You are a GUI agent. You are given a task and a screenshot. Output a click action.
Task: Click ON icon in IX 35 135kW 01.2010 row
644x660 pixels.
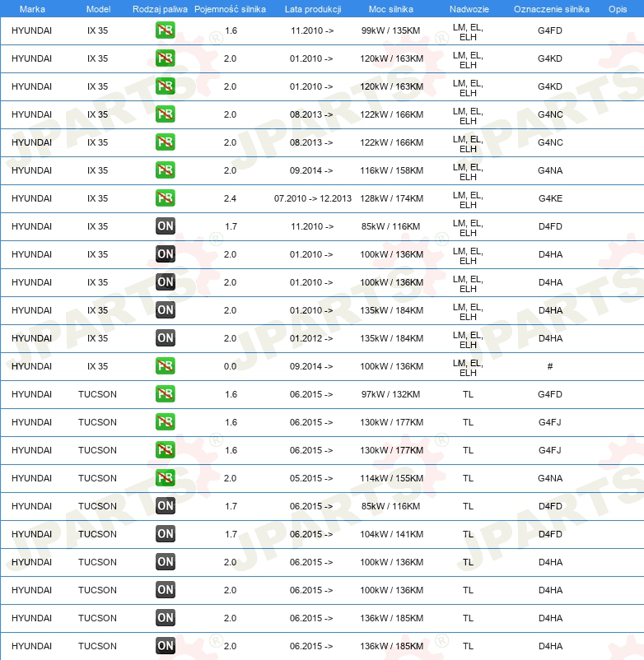click(x=165, y=310)
